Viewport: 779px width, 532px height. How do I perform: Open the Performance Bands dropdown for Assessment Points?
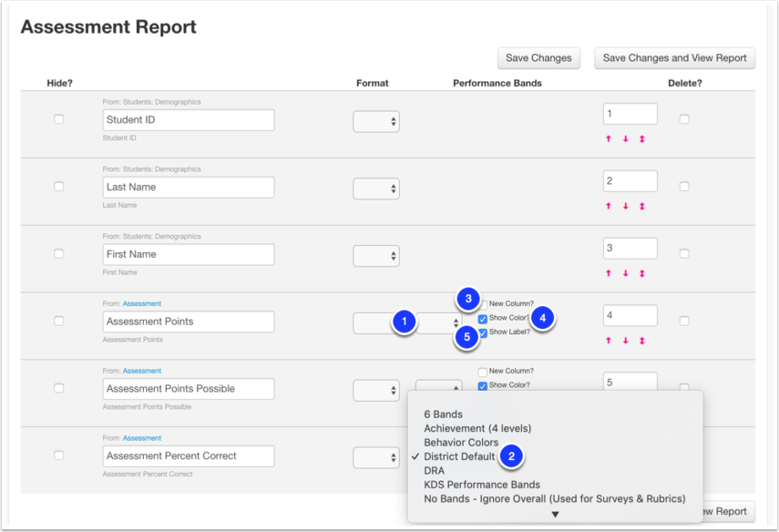[x=438, y=322]
